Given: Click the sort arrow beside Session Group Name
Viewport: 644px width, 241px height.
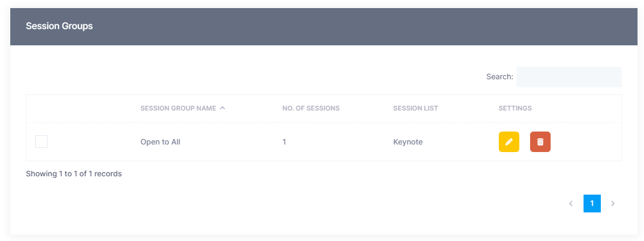Looking at the screenshot, I should [x=222, y=108].
